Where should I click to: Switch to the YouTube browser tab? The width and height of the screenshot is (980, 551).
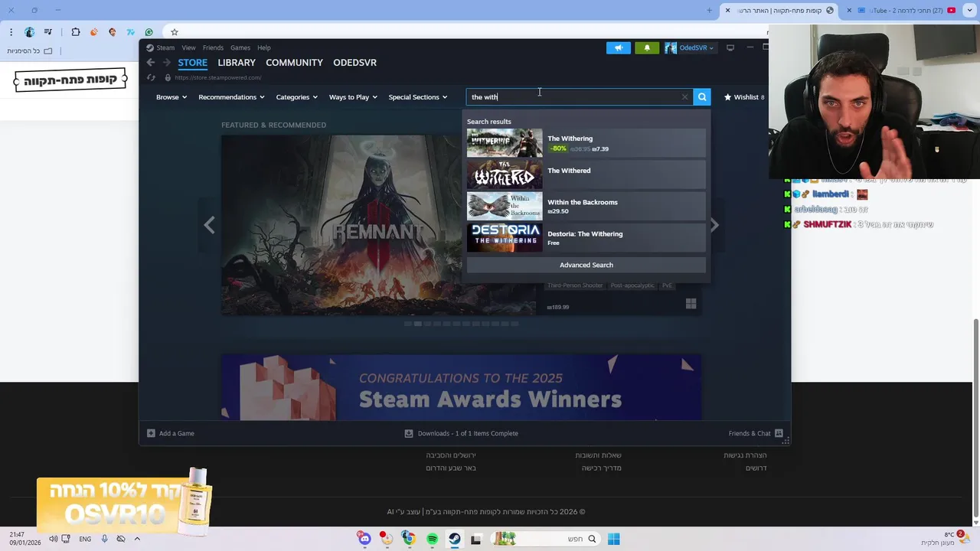(907, 11)
